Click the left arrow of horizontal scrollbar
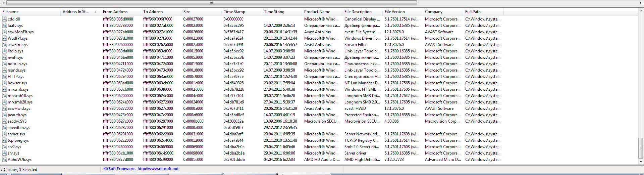The image size is (644, 175). tap(3, 3)
